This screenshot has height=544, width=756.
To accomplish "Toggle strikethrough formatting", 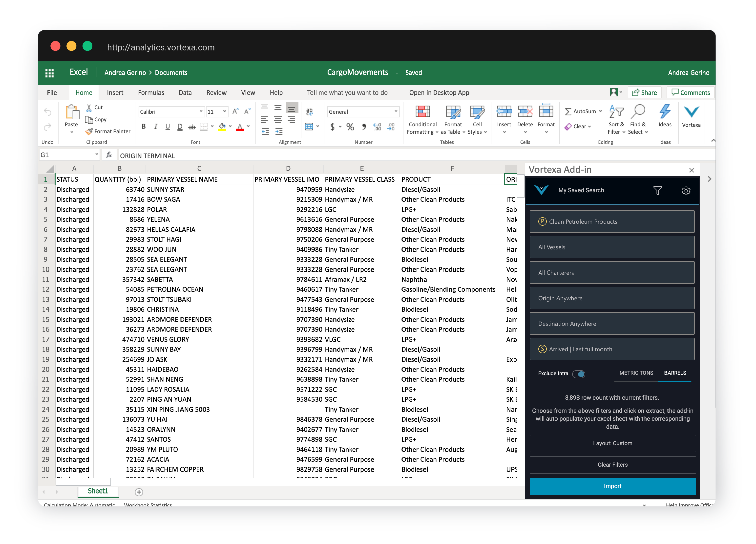I will (x=192, y=127).
